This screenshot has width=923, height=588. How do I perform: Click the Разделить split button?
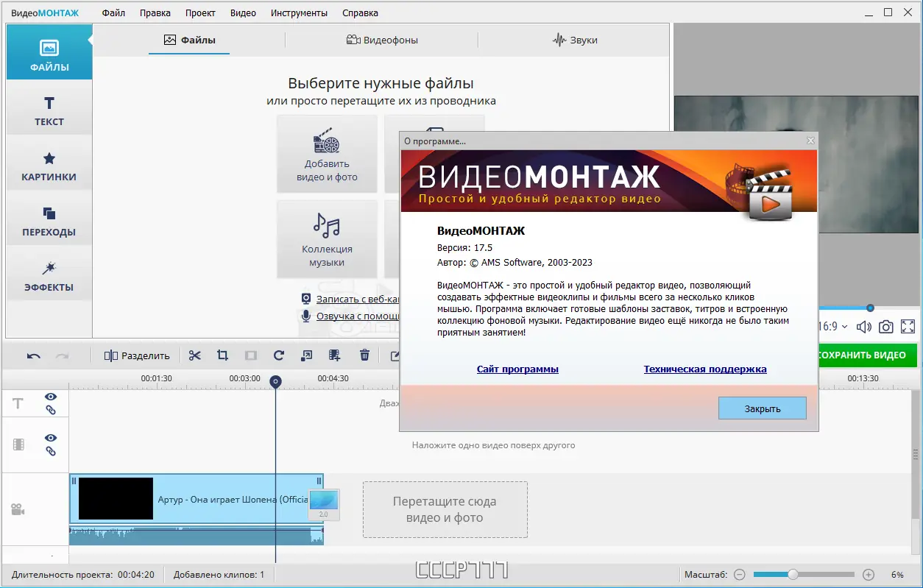click(137, 355)
